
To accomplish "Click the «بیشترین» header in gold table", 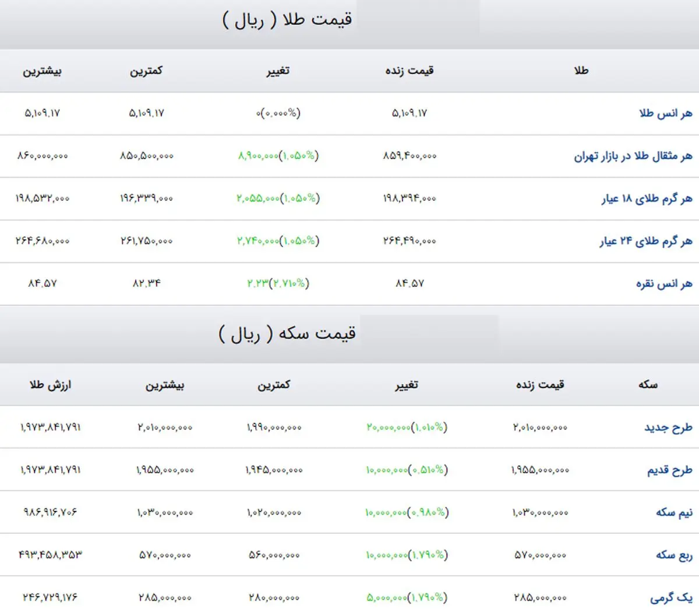I will tap(42, 71).
